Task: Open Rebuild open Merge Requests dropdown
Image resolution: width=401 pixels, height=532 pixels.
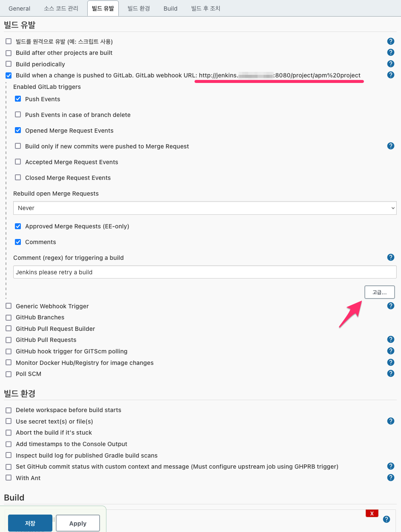Action: 205,208
